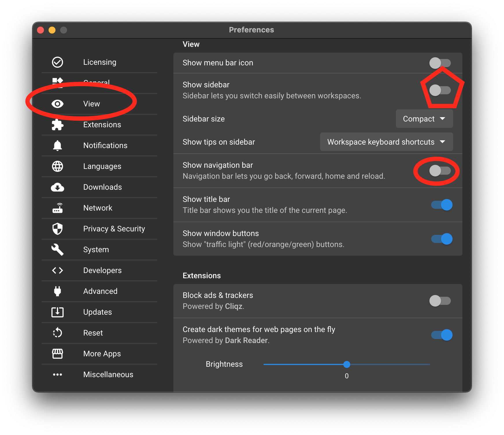
Task: Click the Network router icon
Action: point(58,208)
